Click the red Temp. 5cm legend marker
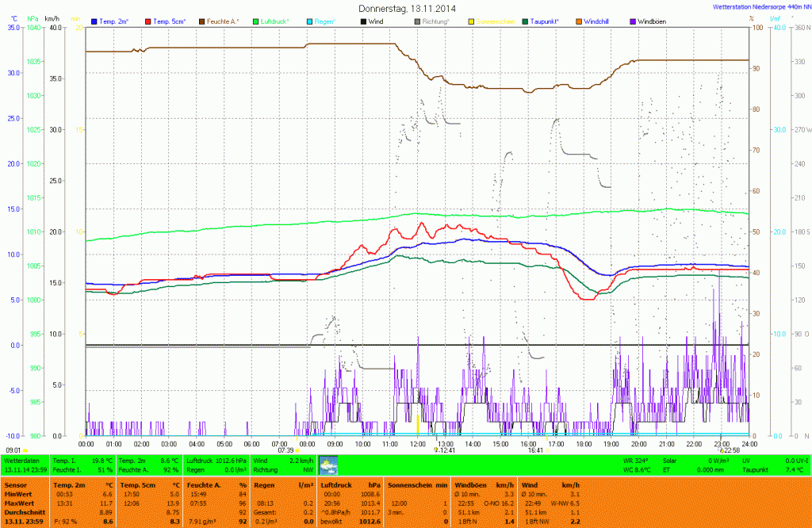The image size is (812, 528). [148, 21]
